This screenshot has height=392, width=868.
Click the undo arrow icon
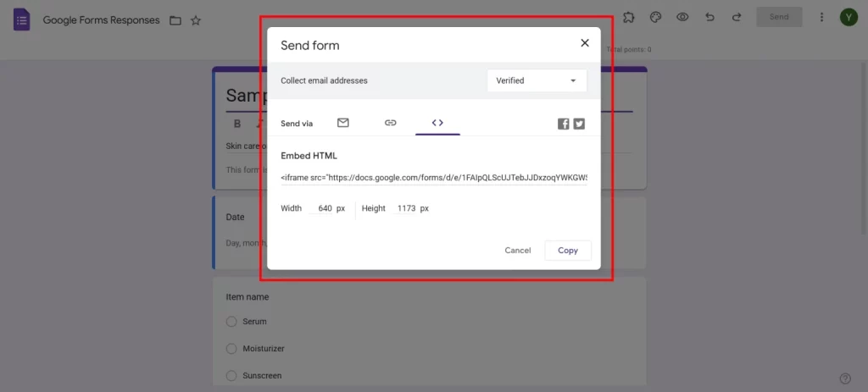(709, 17)
